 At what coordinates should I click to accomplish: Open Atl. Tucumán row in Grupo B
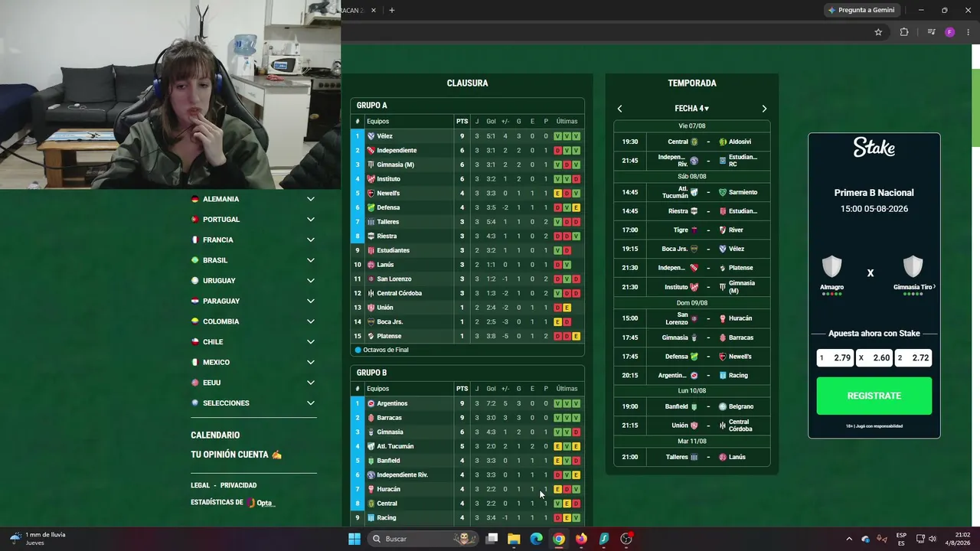coord(467,446)
